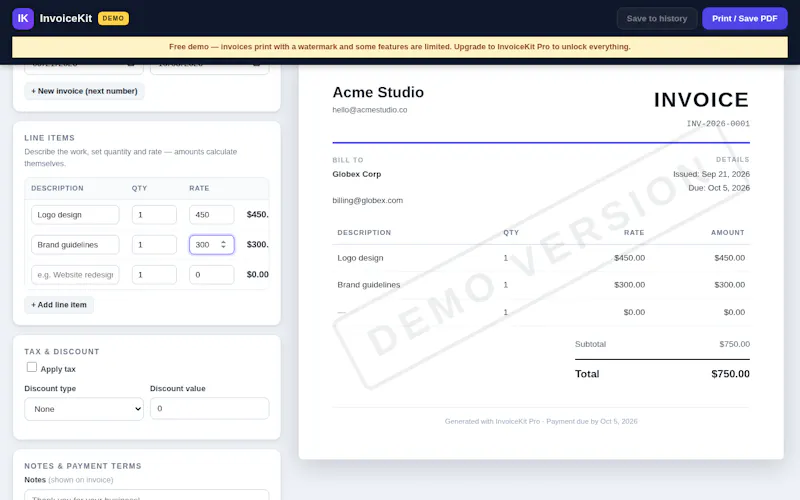This screenshot has height=500, width=800.
Task: Click the quantity field for Brand guidelines
Action: (154, 245)
